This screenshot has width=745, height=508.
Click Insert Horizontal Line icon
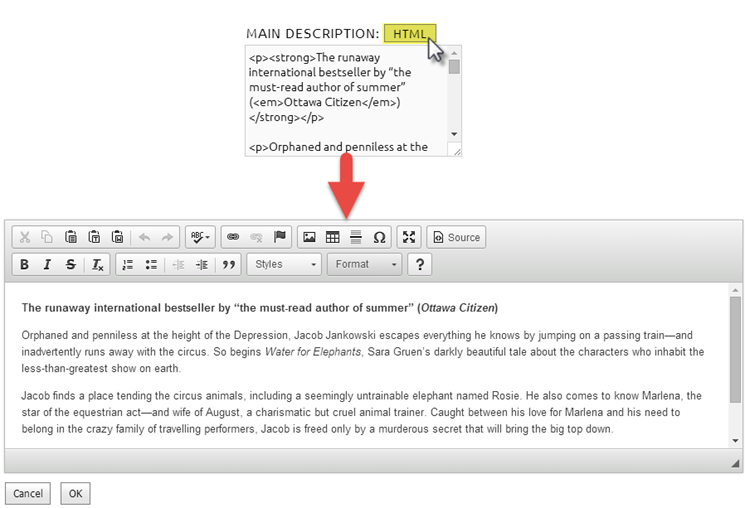click(x=356, y=237)
